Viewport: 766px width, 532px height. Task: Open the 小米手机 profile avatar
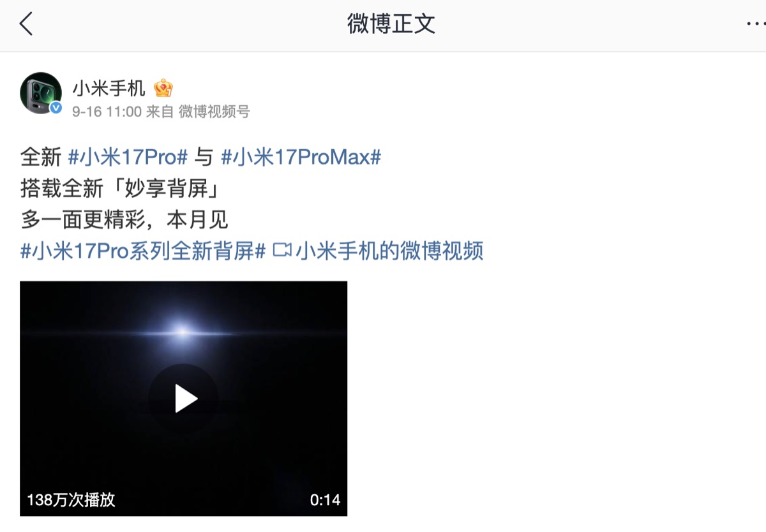[41, 93]
